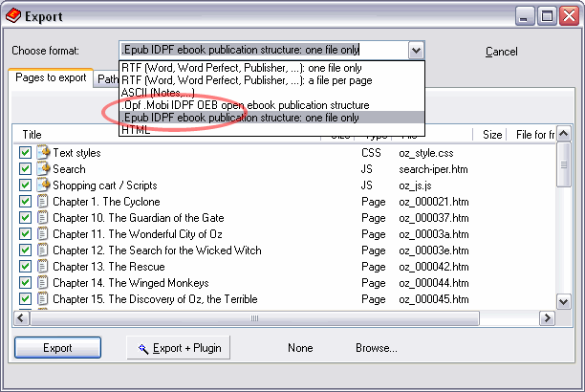
Task: Click the Text styles row icon
Action: pos(43,152)
